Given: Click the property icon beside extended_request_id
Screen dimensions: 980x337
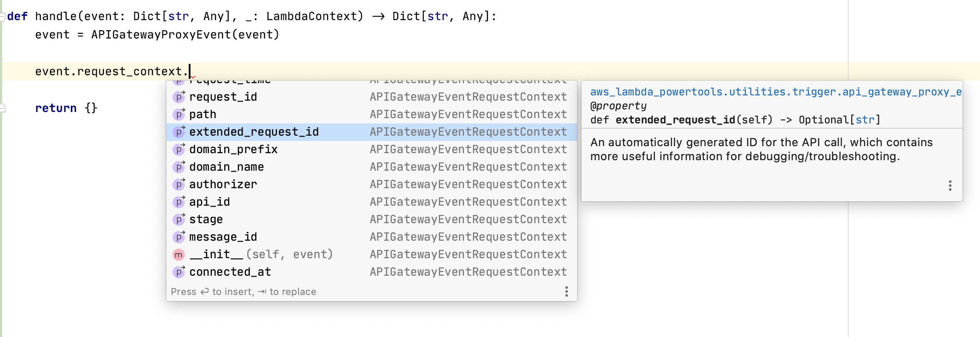Looking at the screenshot, I should (x=179, y=132).
